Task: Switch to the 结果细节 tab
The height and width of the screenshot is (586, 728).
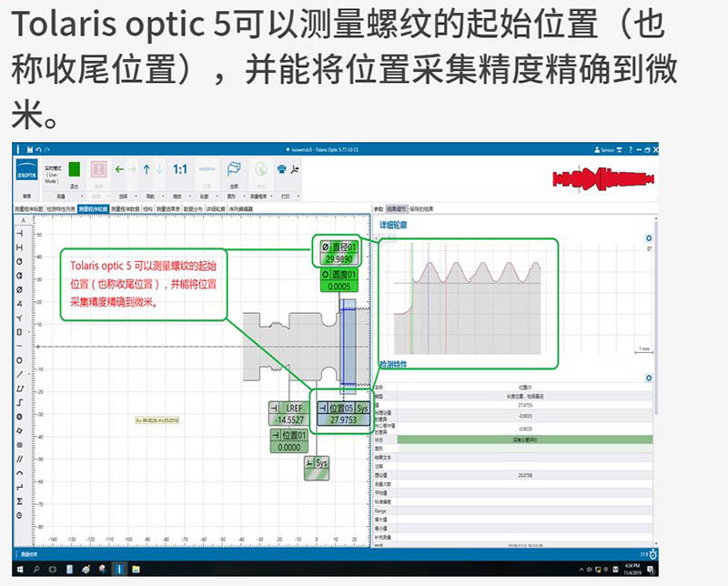Action: point(398,208)
